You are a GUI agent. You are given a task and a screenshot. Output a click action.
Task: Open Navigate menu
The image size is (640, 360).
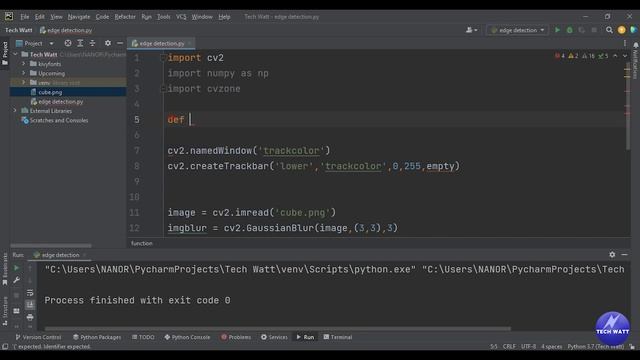[x=79, y=17]
